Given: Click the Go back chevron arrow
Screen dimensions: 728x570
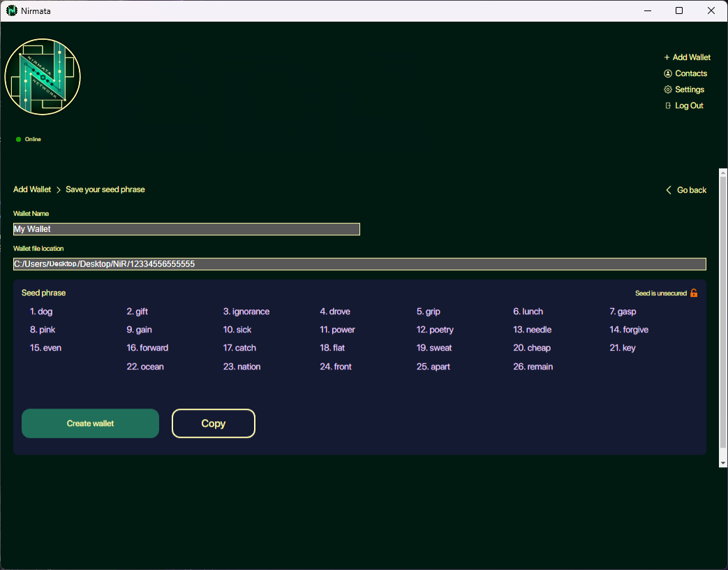Looking at the screenshot, I should click(669, 189).
